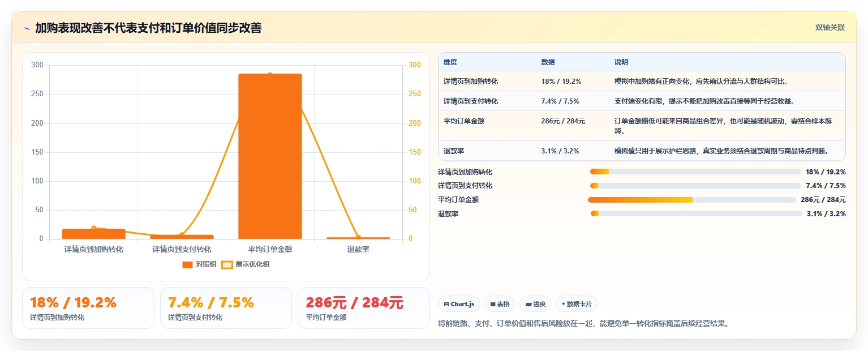Select table cell 详情页到加购转化

click(471, 82)
